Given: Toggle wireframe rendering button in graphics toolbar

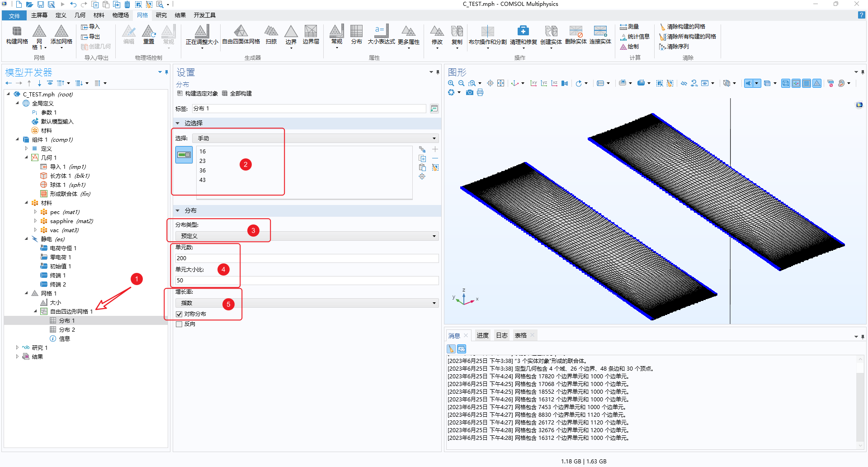Looking at the screenshot, I should [786, 83].
